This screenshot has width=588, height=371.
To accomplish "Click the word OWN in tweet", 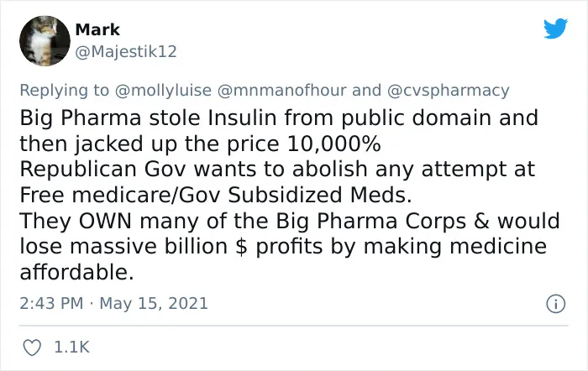I will coord(105,221).
